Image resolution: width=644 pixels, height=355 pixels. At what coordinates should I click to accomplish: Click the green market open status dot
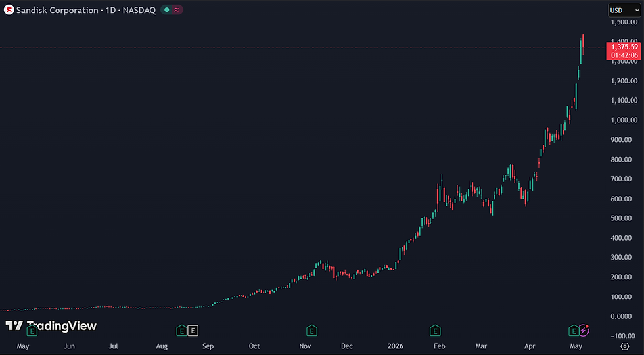166,10
